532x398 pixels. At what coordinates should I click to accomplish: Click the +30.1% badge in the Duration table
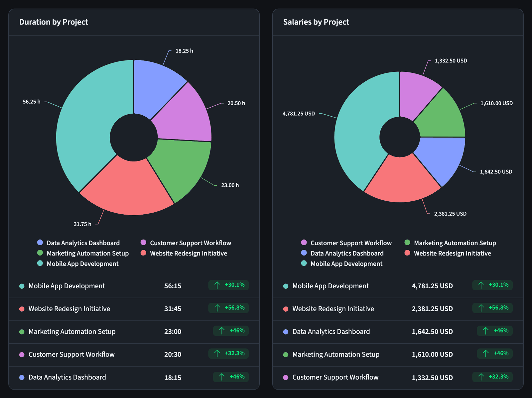pos(228,285)
